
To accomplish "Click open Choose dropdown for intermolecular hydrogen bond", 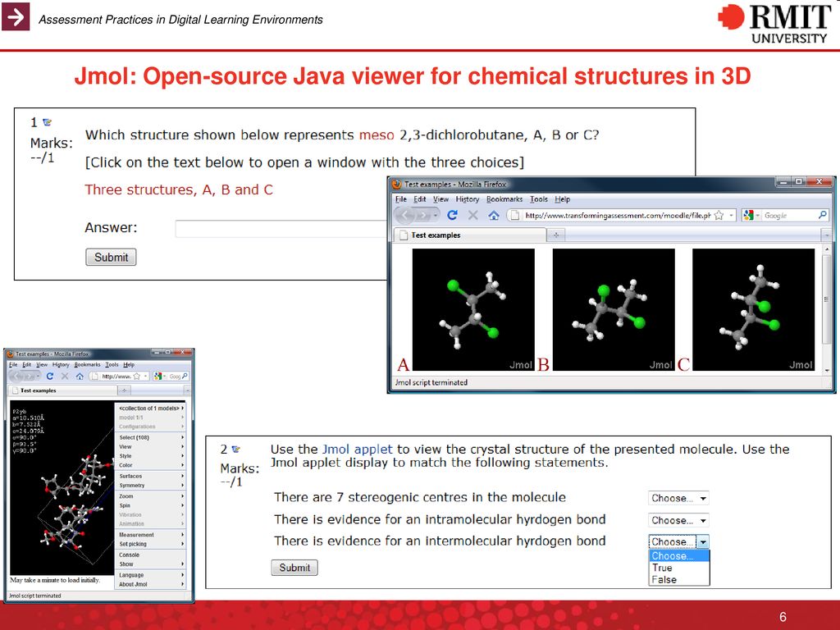I will (x=678, y=541).
